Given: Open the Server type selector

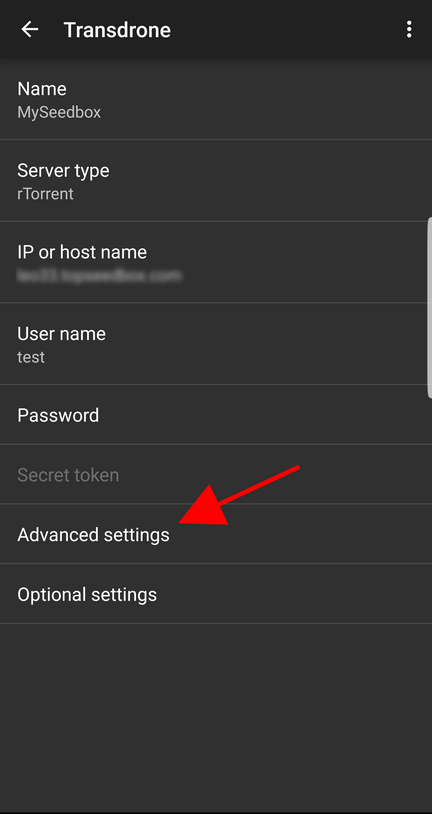Looking at the screenshot, I should click(216, 181).
